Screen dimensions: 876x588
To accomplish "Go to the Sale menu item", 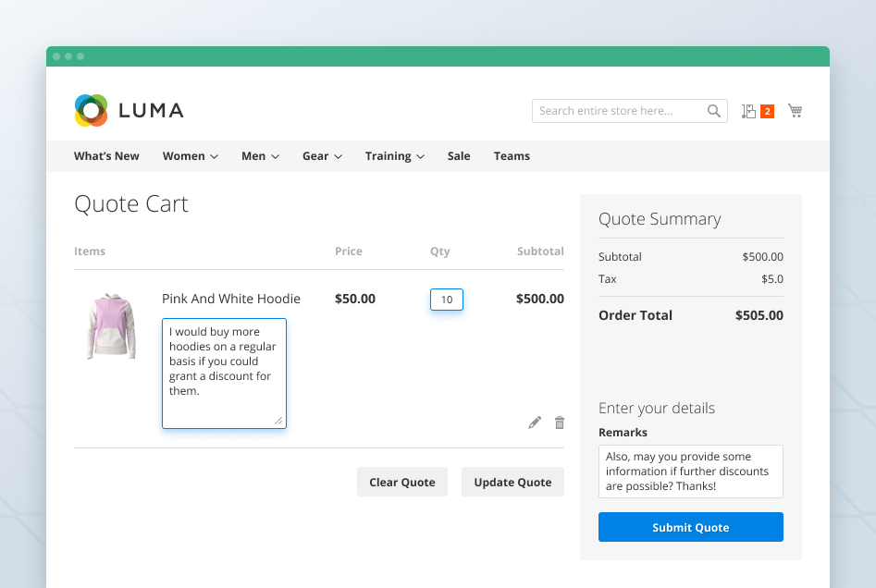I will [459, 156].
